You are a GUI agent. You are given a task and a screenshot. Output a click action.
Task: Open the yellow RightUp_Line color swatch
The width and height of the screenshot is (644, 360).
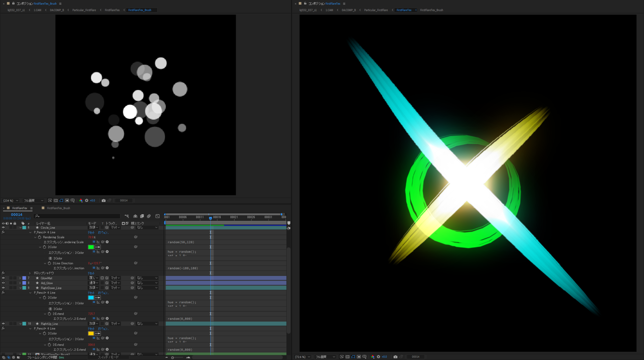pos(91,333)
